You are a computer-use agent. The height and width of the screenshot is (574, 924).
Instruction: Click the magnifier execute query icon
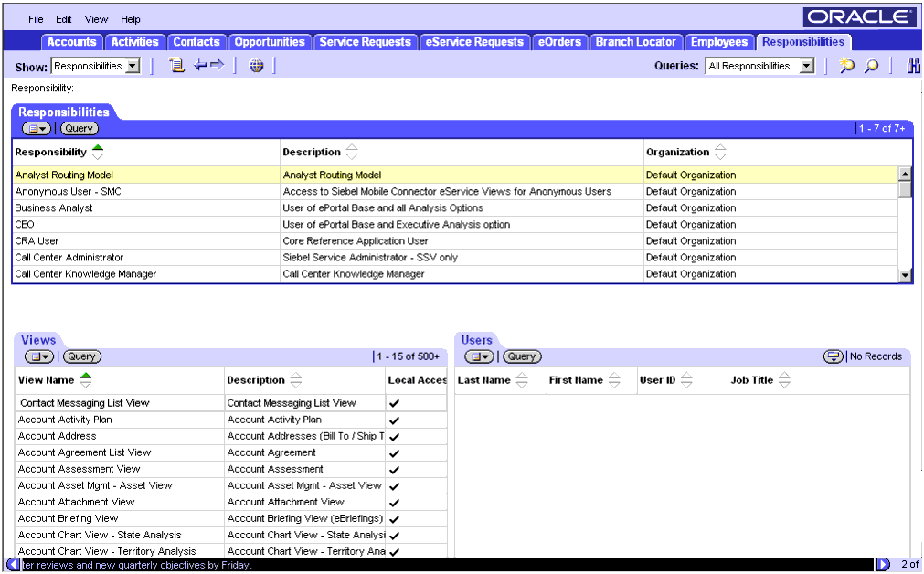871,66
